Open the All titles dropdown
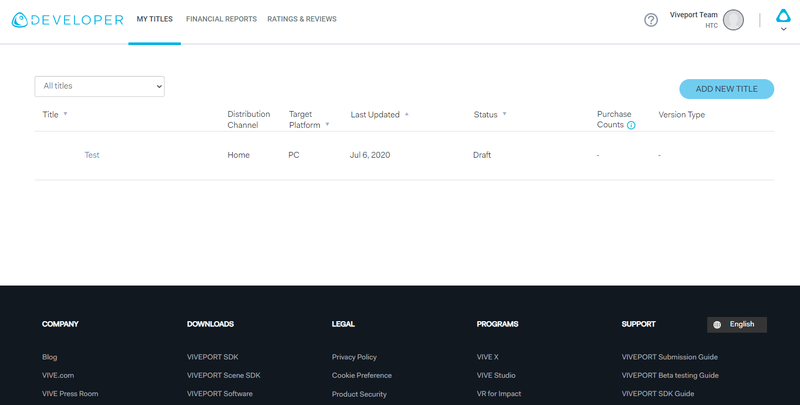The width and height of the screenshot is (800, 405). 99,86
